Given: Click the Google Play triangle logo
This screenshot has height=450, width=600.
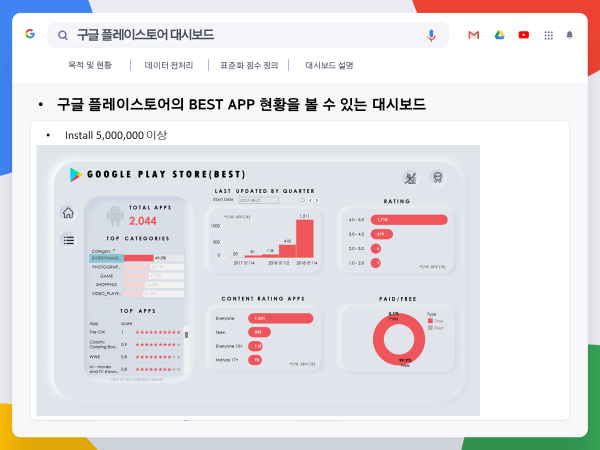Looking at the screenshot, I should (75, 174).
